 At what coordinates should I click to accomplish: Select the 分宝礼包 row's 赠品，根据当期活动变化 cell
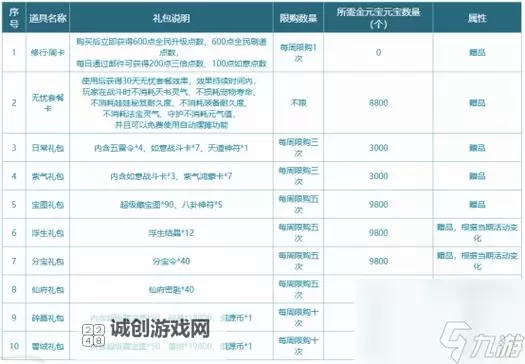click(x=477, y=261)
